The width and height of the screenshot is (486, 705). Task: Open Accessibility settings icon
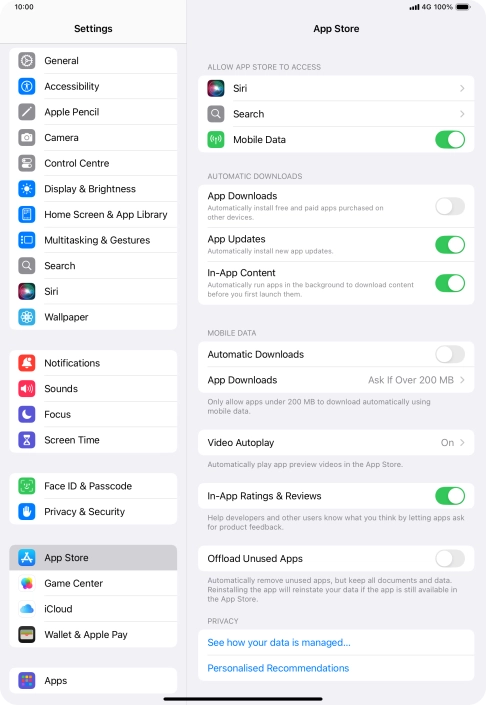click(x=27, y=86)
